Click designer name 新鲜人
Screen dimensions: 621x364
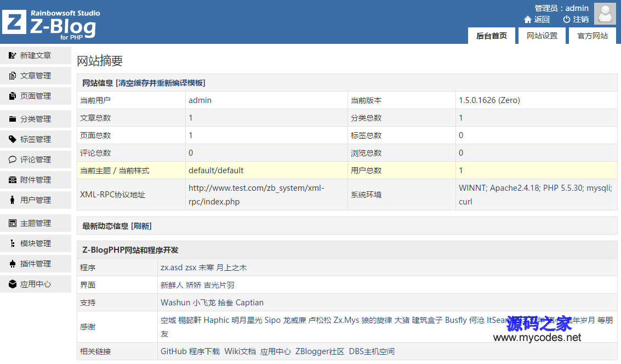[x=172, y=285]
